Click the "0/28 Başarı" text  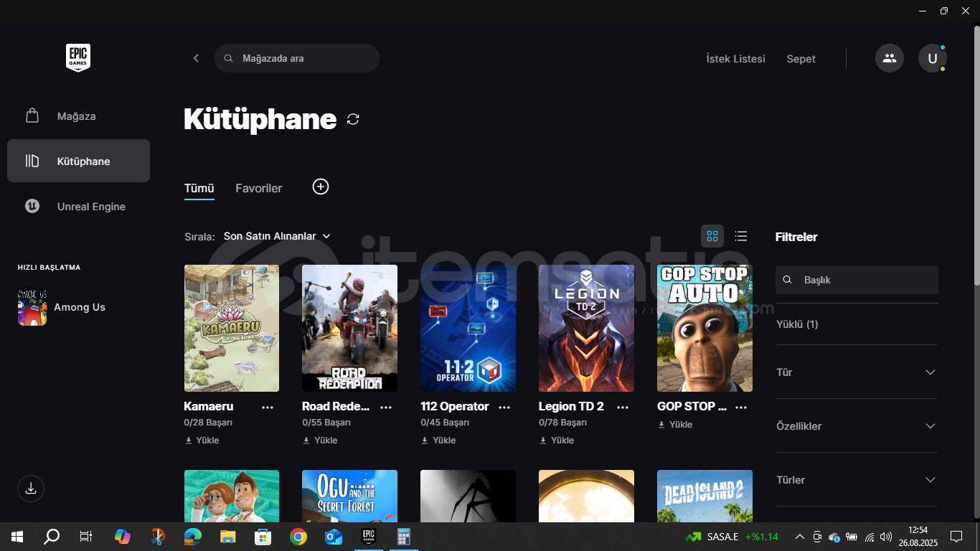coord(208,423)
